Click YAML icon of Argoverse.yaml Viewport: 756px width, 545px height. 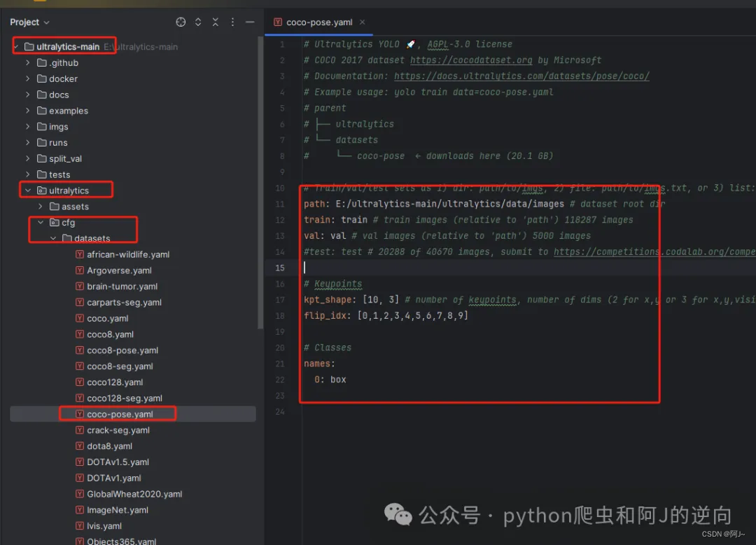80,270
